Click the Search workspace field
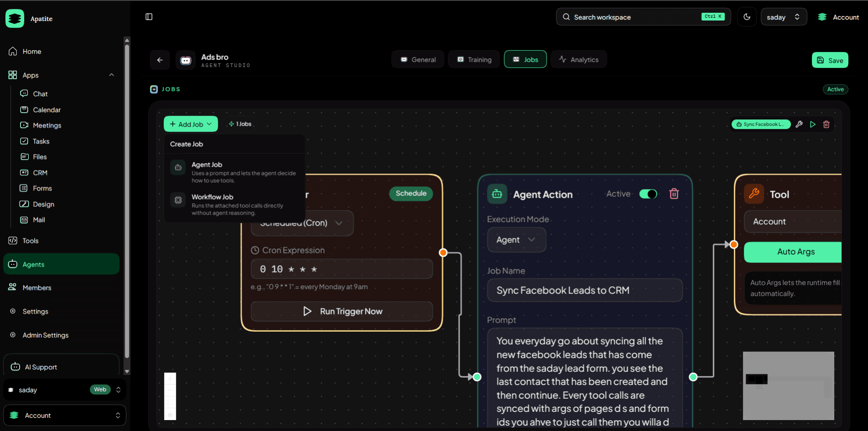 643,17
